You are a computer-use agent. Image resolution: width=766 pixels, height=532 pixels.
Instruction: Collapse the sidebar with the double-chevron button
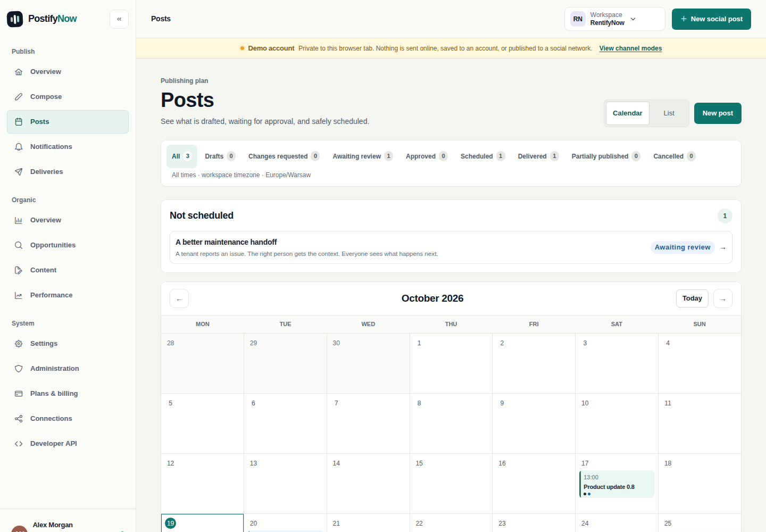tap(119, 19)
